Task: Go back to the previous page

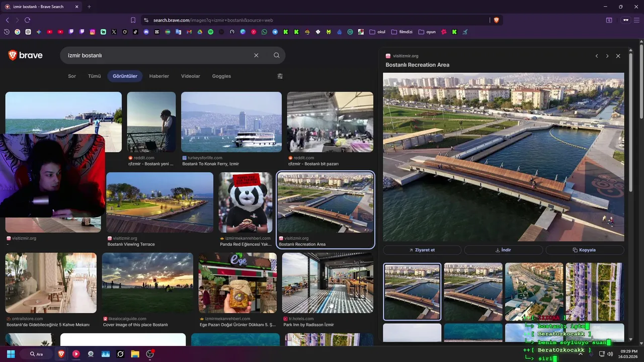Action: coord(7,20)
